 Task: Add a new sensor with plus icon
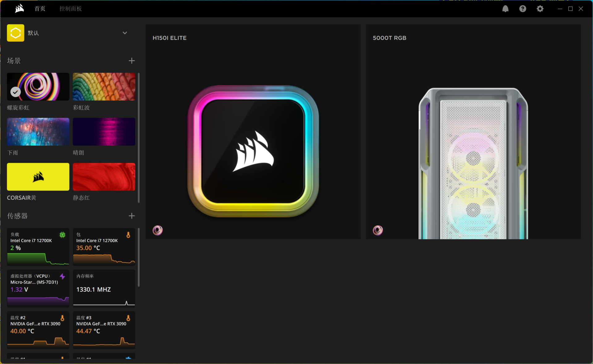click(132, 215)
